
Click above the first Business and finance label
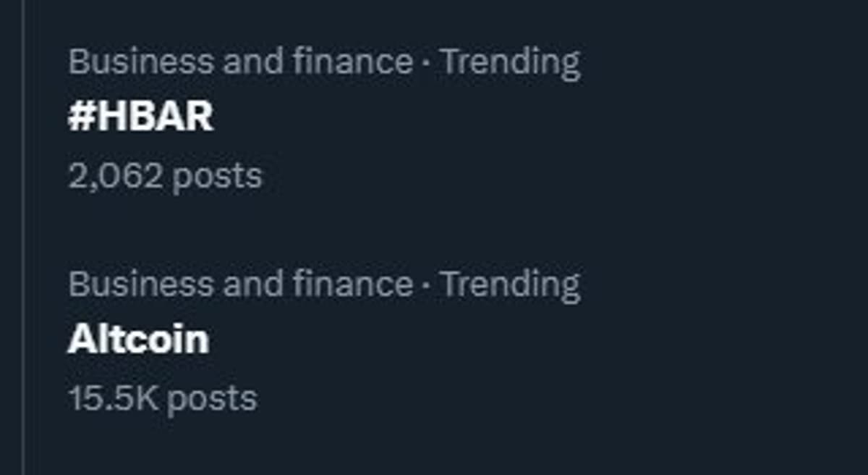point(217,22)
